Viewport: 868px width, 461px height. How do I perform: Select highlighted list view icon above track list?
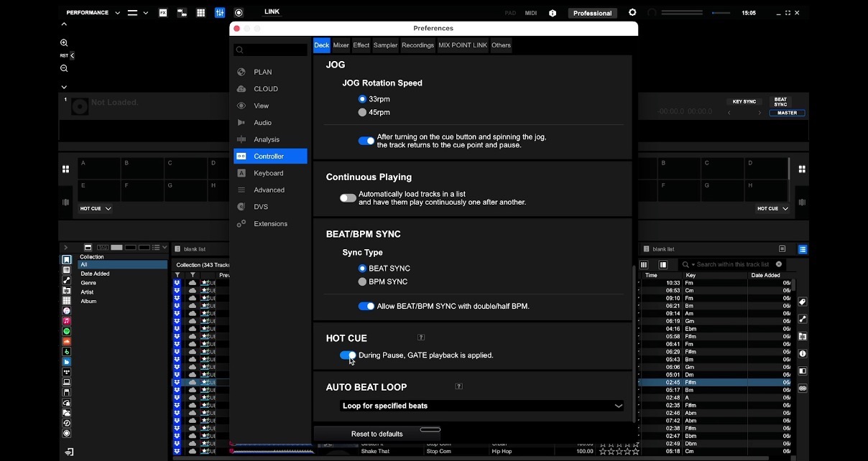coord(803,249)
